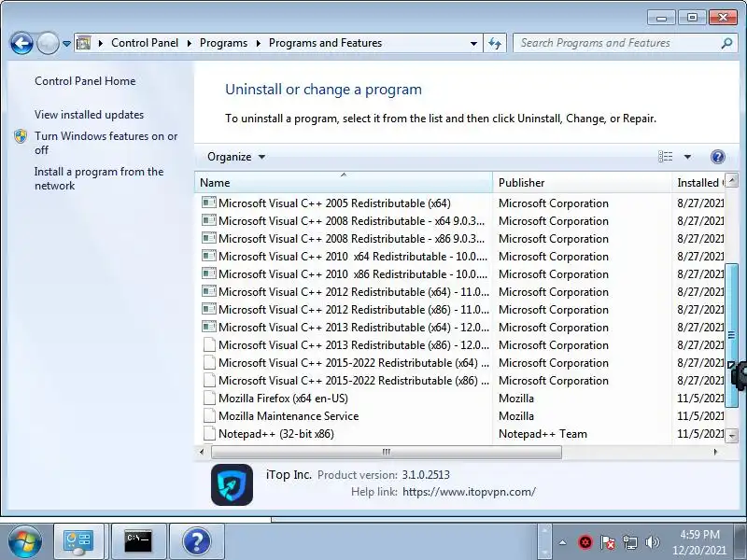Click the horizontal scrollbar right arrow

715,452
